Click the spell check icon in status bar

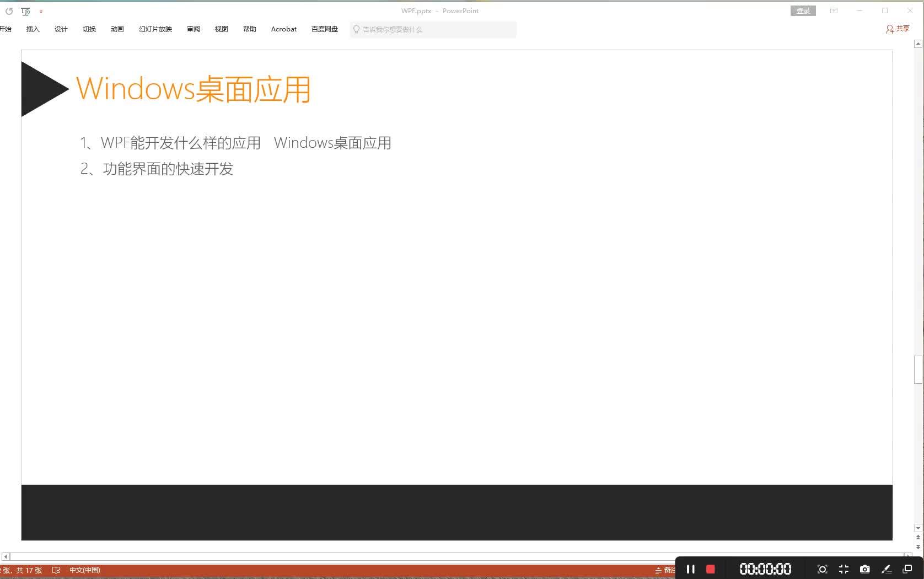[x=56, y=570]
